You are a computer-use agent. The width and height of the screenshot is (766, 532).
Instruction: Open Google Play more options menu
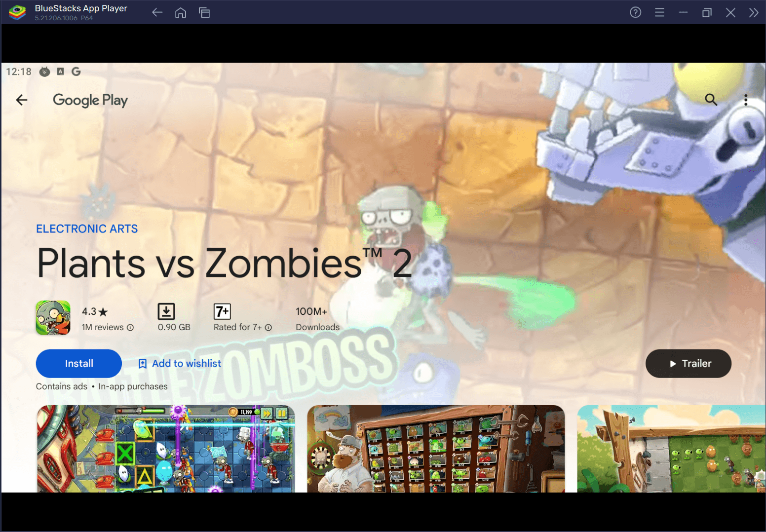746,100
